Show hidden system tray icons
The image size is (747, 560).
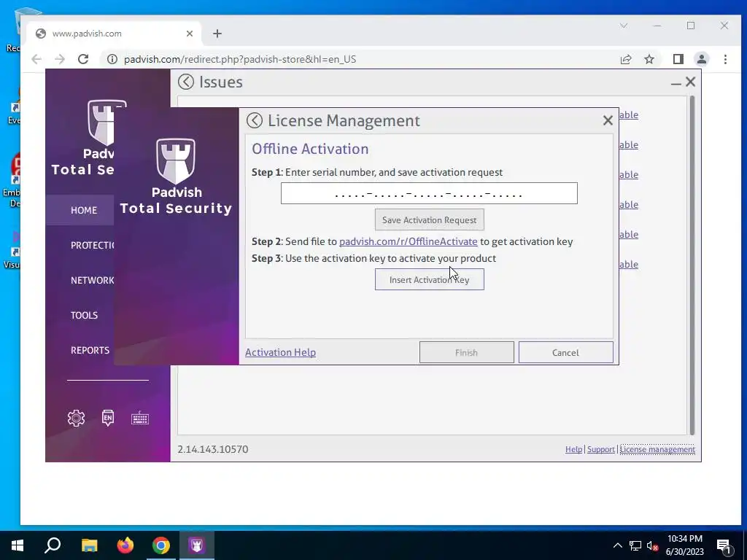[x=617, y=545]
